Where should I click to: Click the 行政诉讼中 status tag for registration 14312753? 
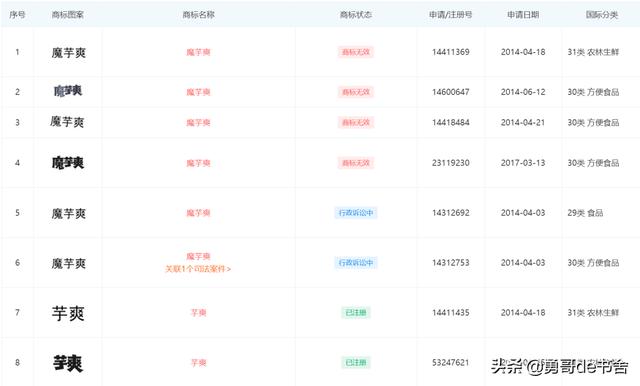pyautogui.click(x=356, y=263)
